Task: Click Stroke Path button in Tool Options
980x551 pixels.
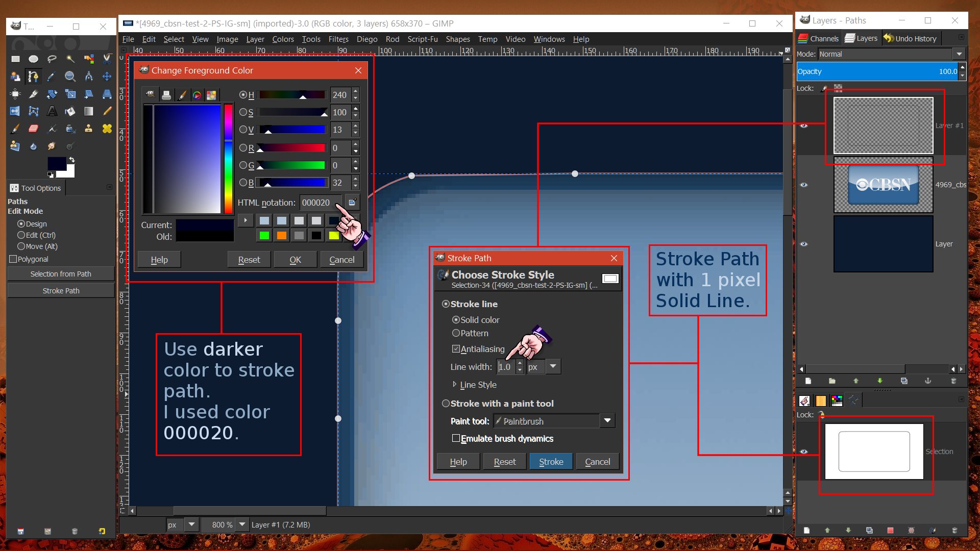Action: [61, 291]
